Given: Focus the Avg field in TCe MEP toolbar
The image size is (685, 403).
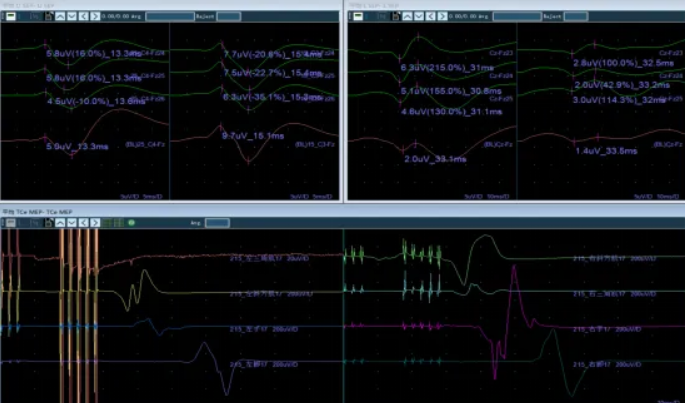Looking at the screenshot, I should click(217, 222).
